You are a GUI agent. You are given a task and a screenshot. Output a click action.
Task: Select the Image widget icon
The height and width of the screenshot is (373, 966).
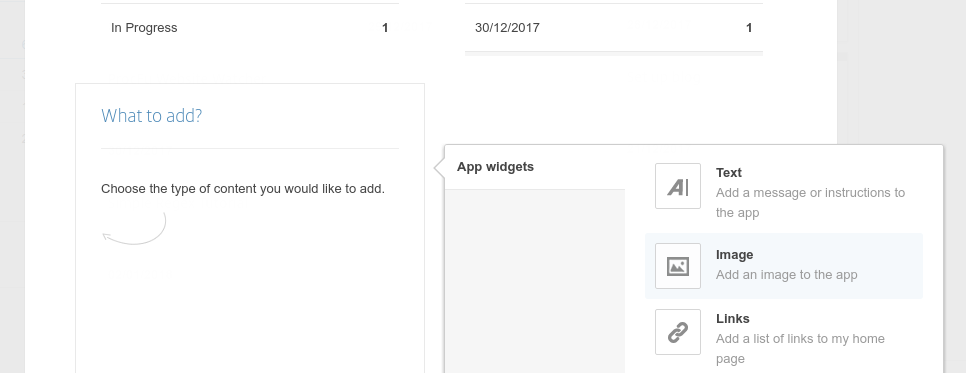pyautogui.click(x=678, y=266)
